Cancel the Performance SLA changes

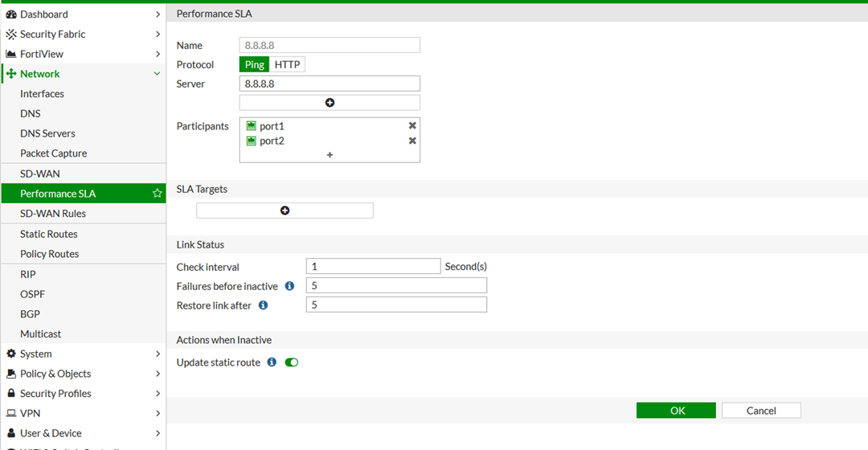tap(760, 411)
